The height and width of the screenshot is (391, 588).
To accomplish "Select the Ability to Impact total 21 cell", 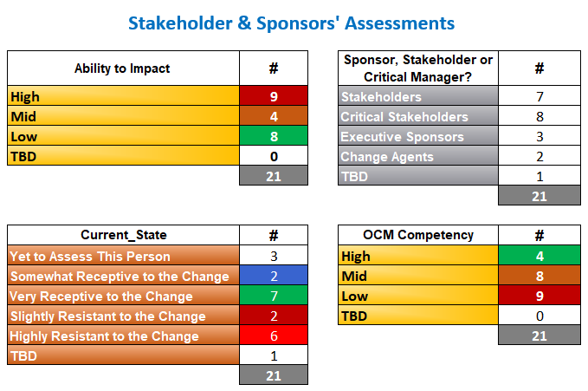I will [274, 175].
